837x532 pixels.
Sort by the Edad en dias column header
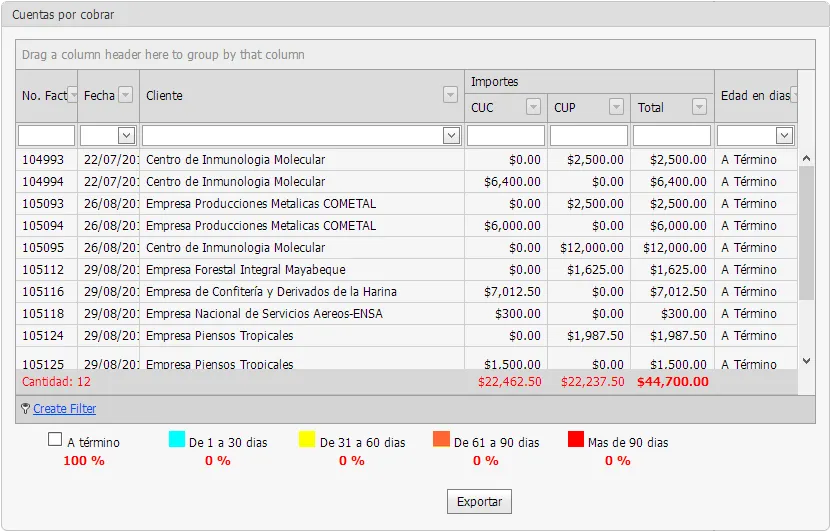click(755, 96)
